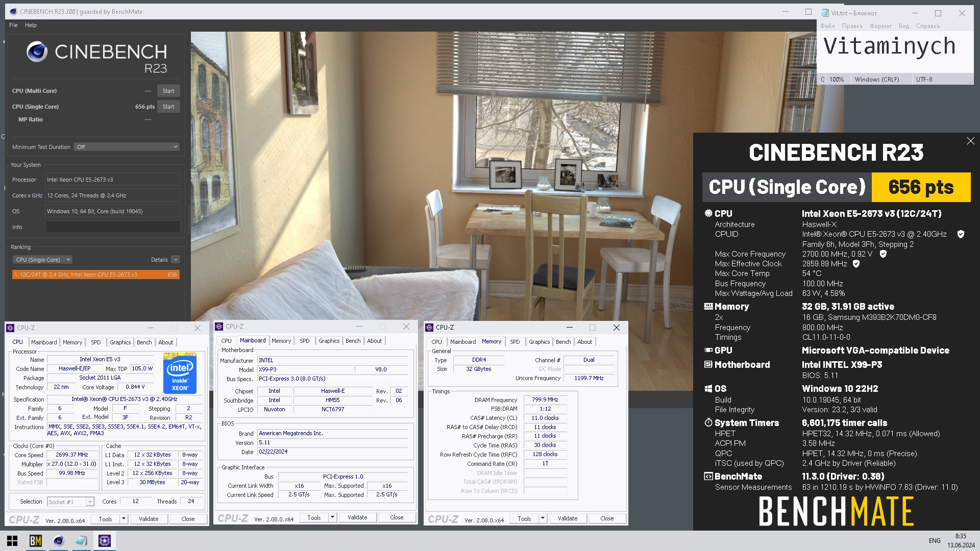Switch to SPD tab in first CPU-Z window

pyautogui.click(x=95, y=342)
